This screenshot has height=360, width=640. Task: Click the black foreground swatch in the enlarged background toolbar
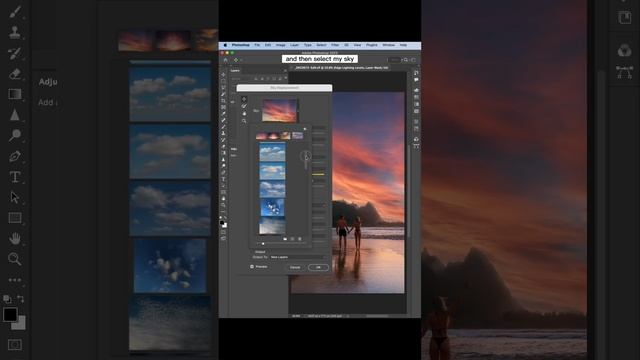pos(10,315)
